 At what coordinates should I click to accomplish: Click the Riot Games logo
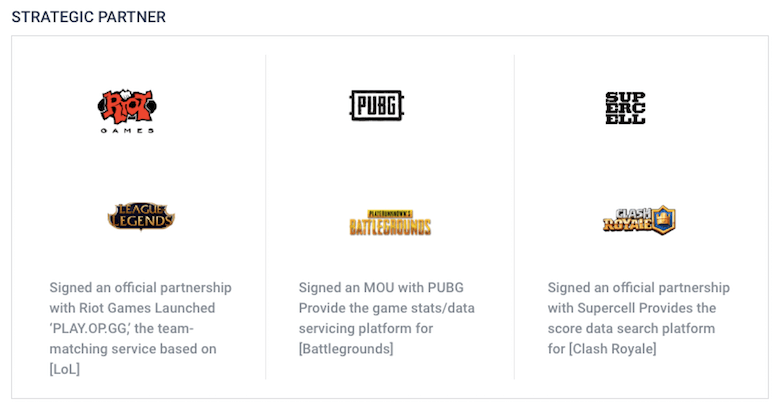tap(127, 111)
